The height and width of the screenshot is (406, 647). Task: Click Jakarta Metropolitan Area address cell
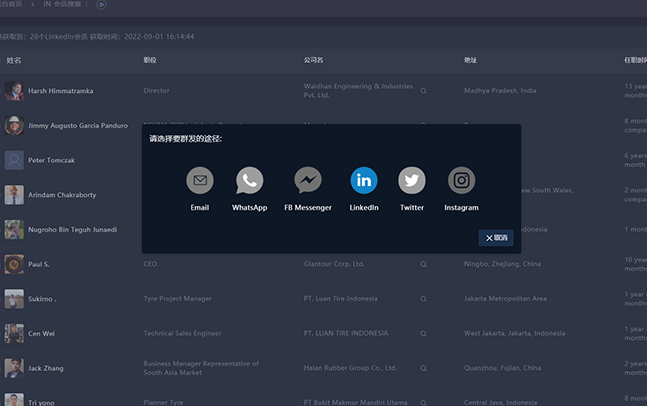(505, 298)
